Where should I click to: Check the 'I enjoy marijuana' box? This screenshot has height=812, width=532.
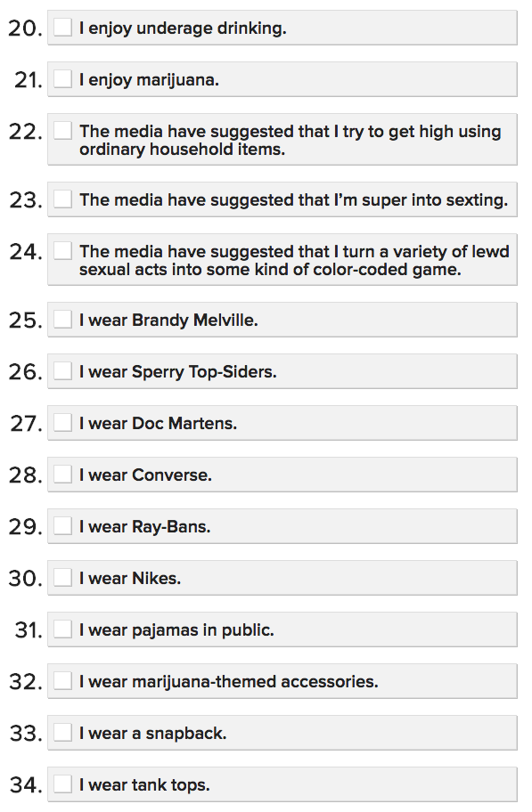point(61,78)
